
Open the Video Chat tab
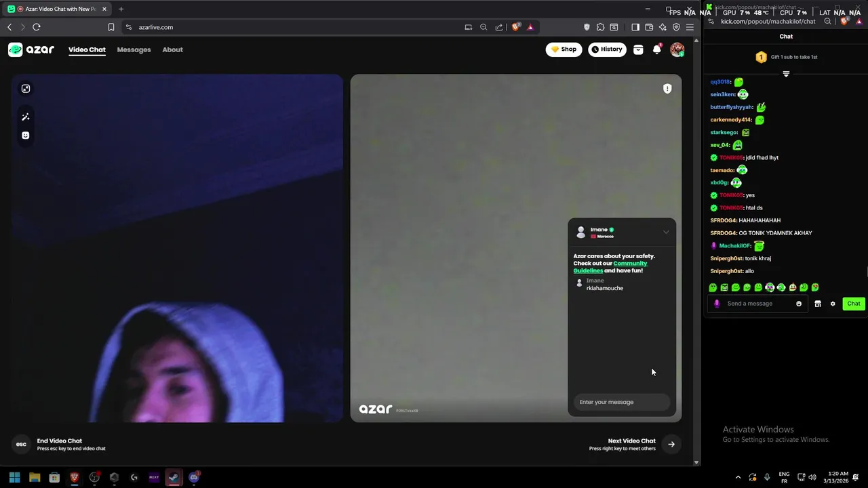click(87, 49)
